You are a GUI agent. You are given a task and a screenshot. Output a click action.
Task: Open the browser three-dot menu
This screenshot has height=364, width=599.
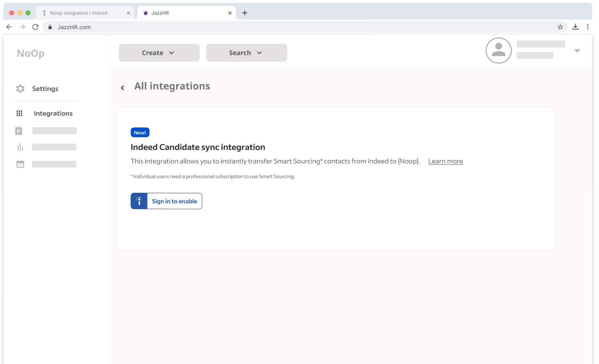tap(587, 27)
